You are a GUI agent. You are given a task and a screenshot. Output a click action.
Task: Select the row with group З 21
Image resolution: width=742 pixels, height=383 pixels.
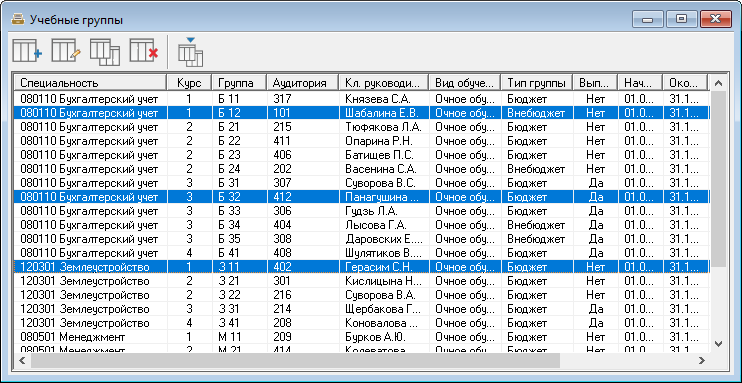point(361,281)
